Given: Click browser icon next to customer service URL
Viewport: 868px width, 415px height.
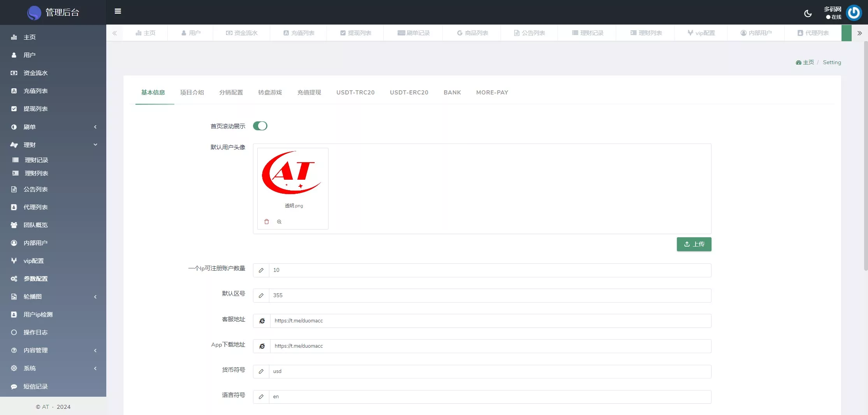Looking at the screenshot, I should pyautogui.click(x=262, y=321).
